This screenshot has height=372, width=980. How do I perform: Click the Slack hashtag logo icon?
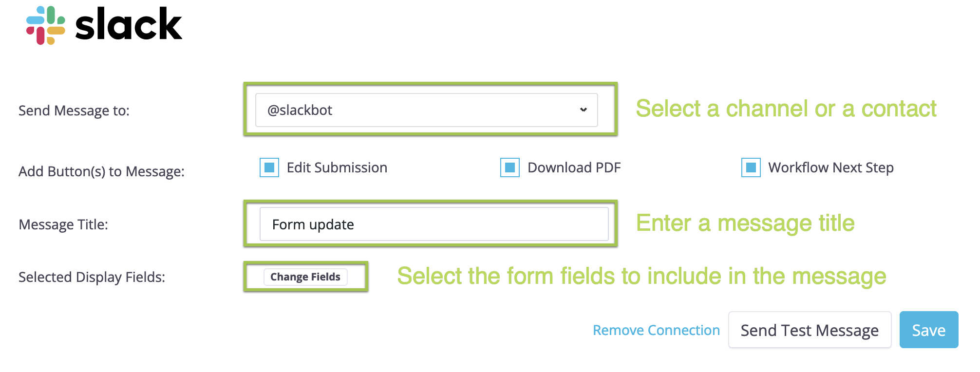pos(45,25)
